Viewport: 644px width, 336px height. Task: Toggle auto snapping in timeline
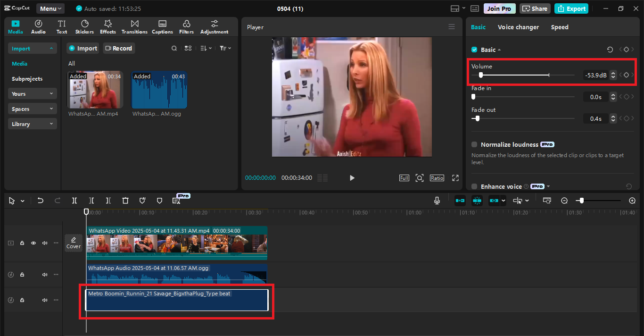pyautogui.click(x=477, y=201)
